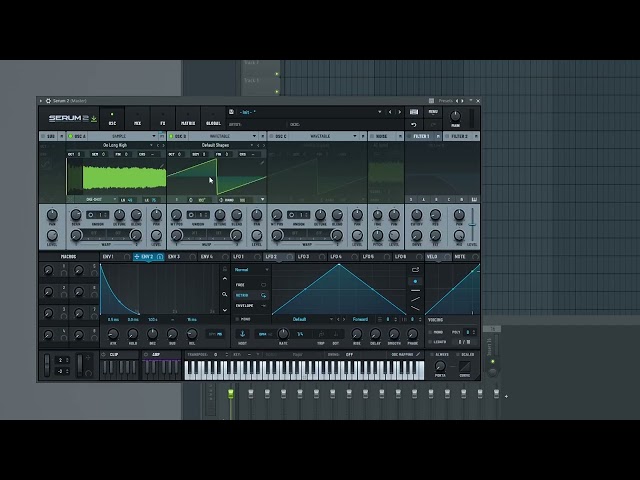Enable the OSC C oscillator
The width and height of the screenshot is (640, 480).
point(272,136)
